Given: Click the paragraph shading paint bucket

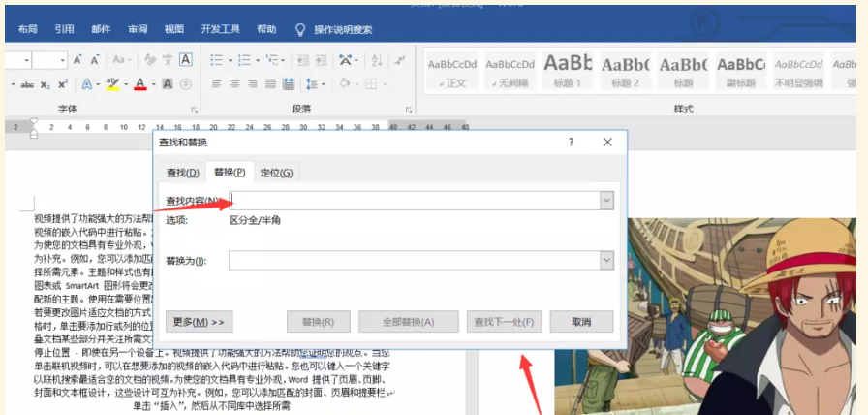Looking at the screenshot, I should point(344,84).
